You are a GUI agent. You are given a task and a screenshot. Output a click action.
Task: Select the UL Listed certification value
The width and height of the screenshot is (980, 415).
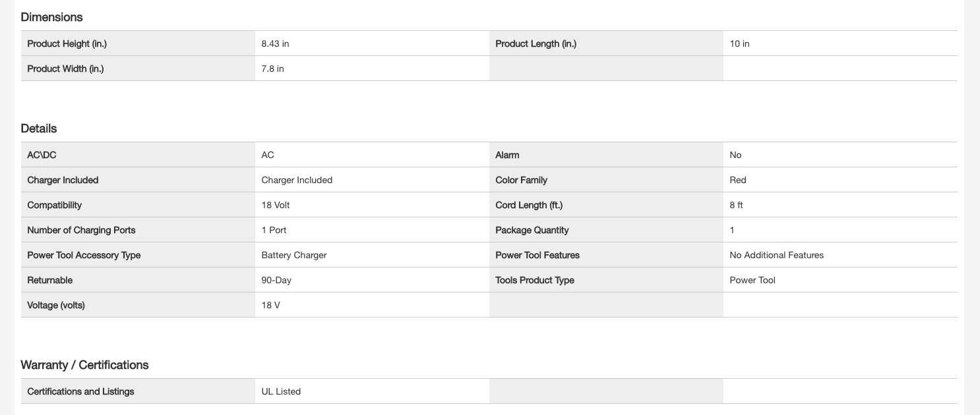281,392
